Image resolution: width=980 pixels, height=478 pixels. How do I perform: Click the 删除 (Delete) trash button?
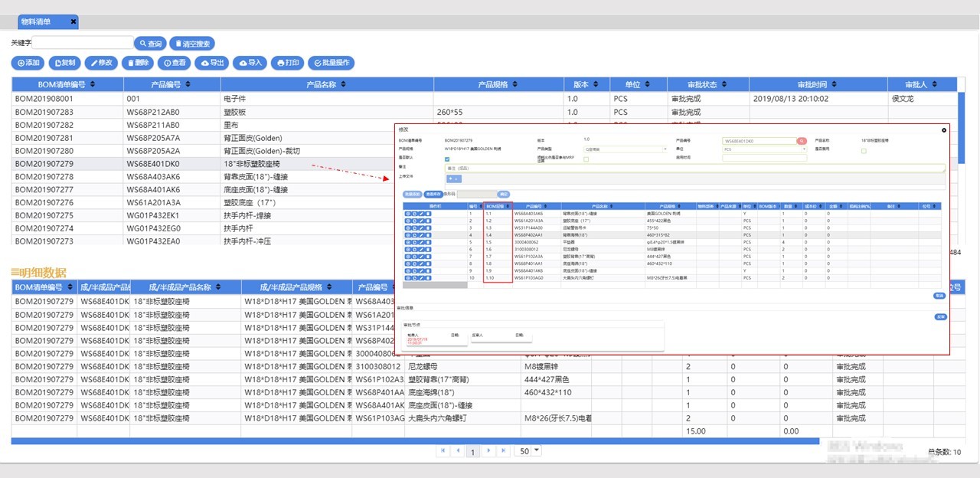(138, 63)
